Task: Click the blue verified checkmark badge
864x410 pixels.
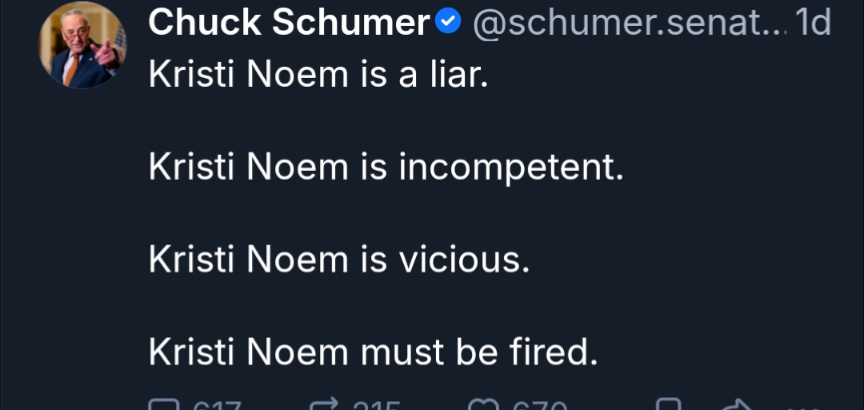Action: click(450, 23)
